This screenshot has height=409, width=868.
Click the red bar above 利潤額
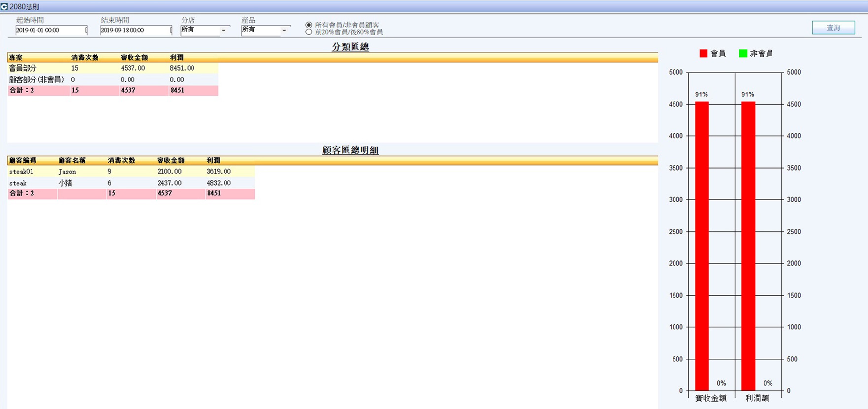(748, 246)
